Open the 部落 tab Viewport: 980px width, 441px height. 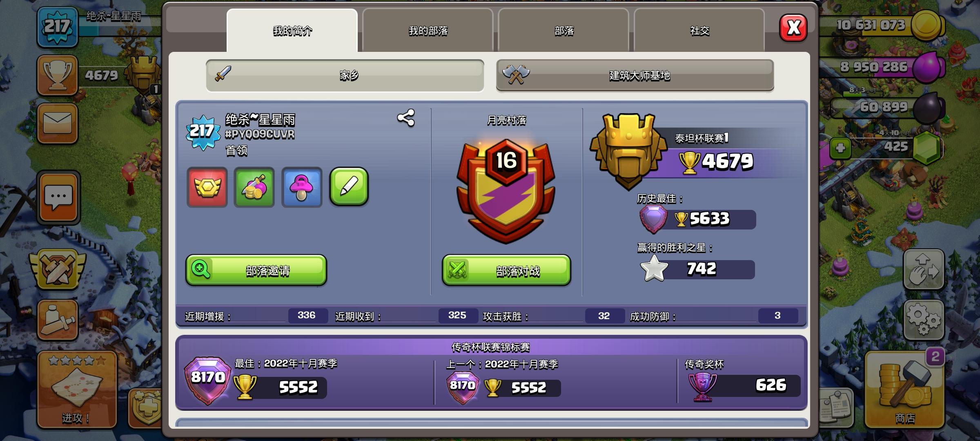pos(563,31)
